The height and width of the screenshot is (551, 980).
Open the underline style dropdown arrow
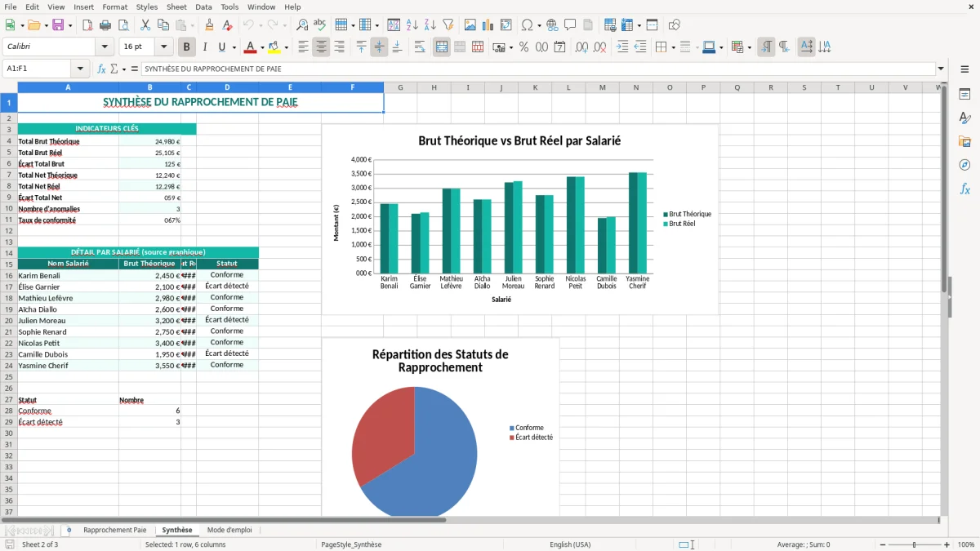click(234, 47)
